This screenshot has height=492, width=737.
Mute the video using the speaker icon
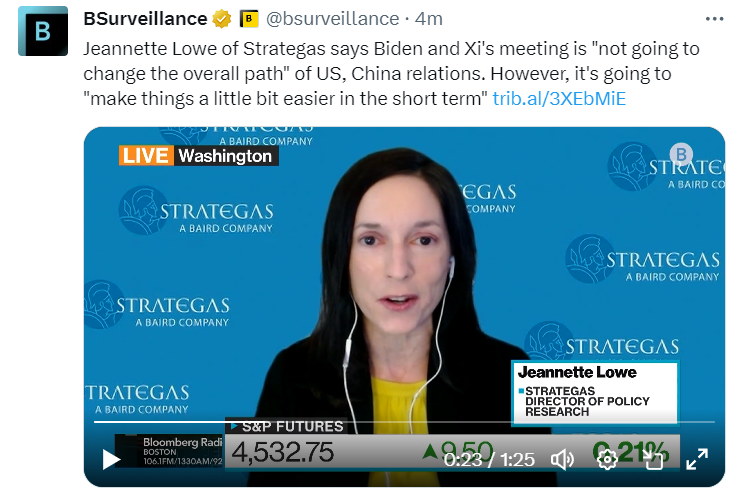pyautogui.click(x=562, y=460)
